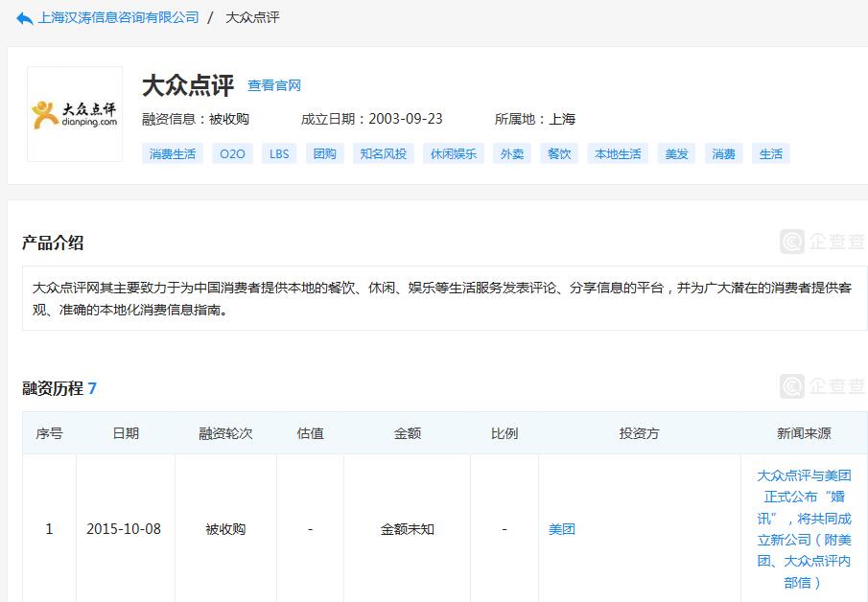
Task: Select the 团购 tag
Action: [323, 153]
